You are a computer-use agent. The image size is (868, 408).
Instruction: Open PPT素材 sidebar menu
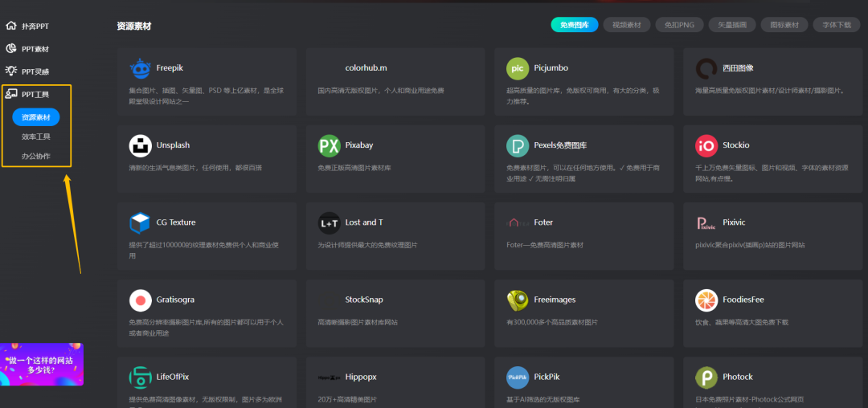click(35, 49)
